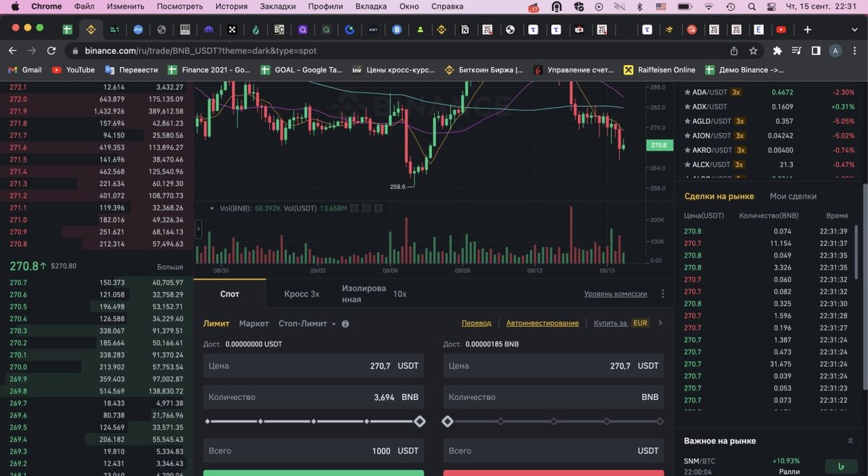
Task: Click the buy-side Количество input field
Action: pyautogui.click(x=313, y=397)
